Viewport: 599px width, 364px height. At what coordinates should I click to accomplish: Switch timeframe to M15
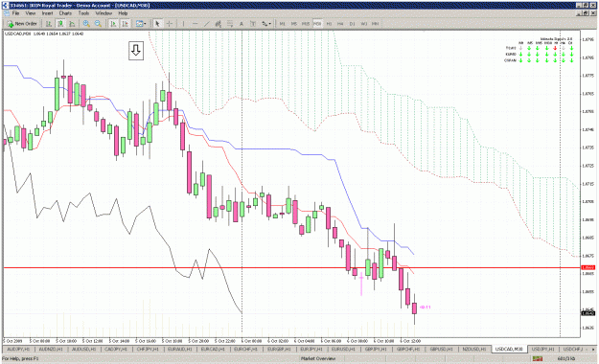click(306, 24)
